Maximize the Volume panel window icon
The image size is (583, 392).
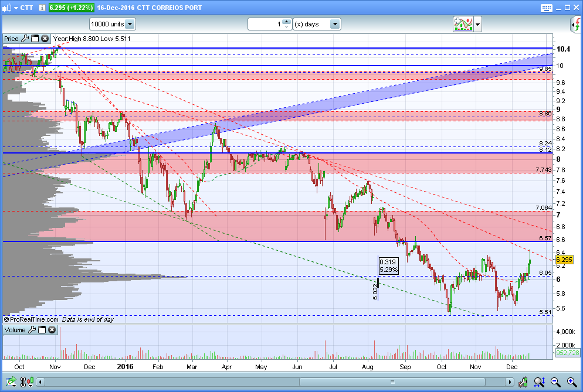[42, 330]
